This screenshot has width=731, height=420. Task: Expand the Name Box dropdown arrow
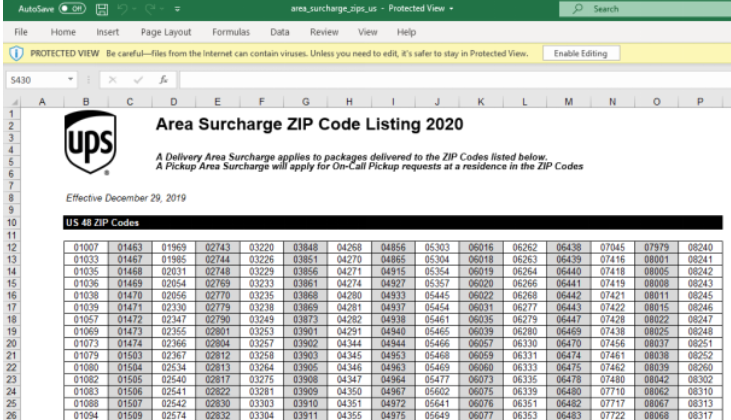click(70, 80)
